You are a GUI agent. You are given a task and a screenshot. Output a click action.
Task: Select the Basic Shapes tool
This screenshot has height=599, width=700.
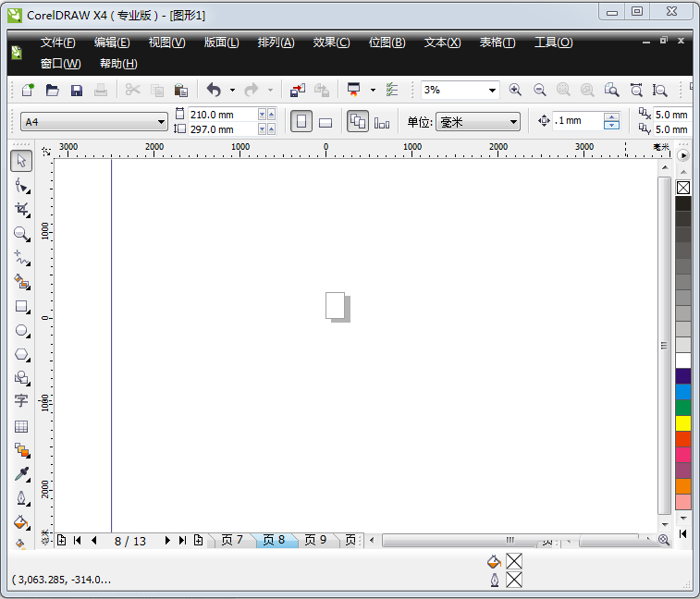[21, 378]
